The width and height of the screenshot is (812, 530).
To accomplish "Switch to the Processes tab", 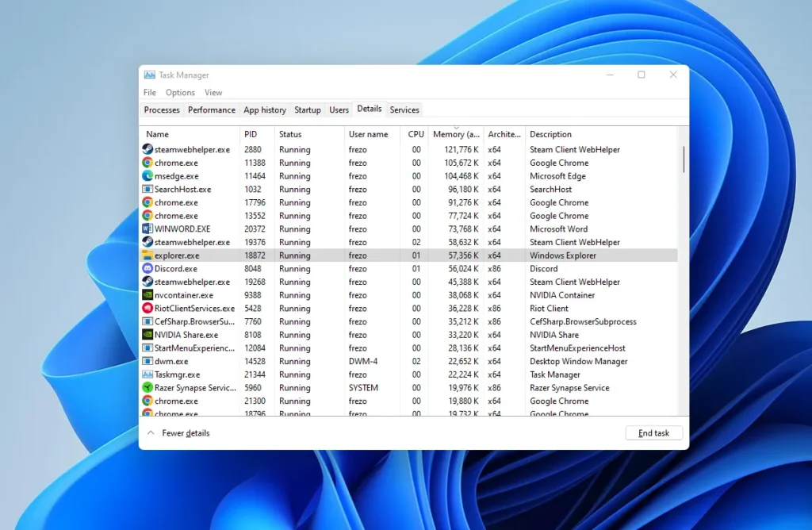I will (162, 109).
